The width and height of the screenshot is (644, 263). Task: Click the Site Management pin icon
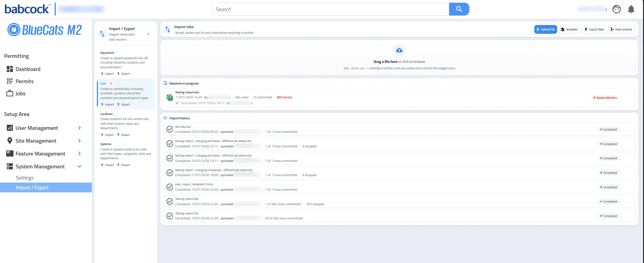coord(10,141)
